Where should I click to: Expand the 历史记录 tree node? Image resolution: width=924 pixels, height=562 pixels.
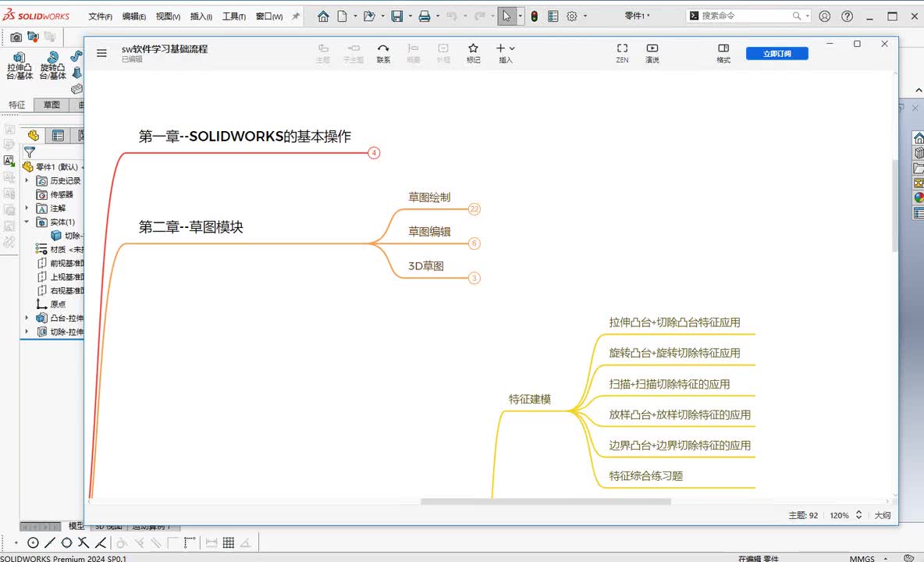[27, 180]
